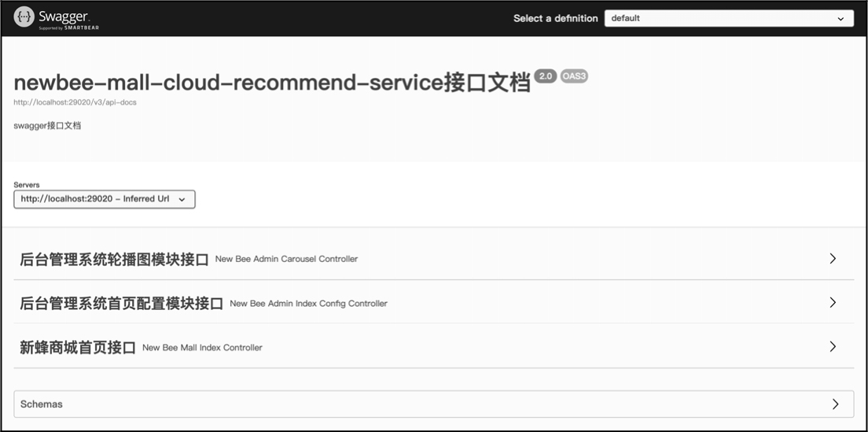Click the Select a definition label
The height and width of the screenshot is (432, 868).
point(556,18)
